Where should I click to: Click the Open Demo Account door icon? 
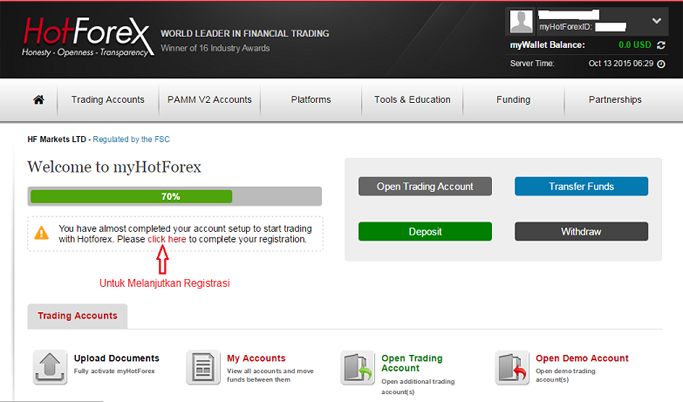click(x=512, y=368)
